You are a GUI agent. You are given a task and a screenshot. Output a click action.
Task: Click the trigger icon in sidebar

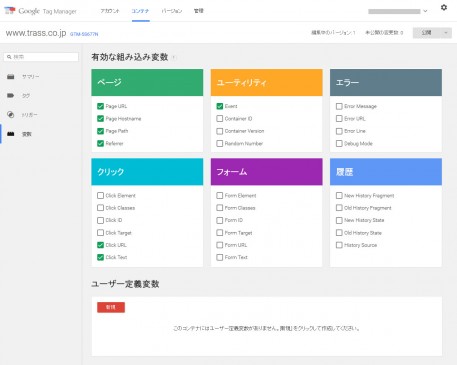pyautogui.click(x=11, y=115)
